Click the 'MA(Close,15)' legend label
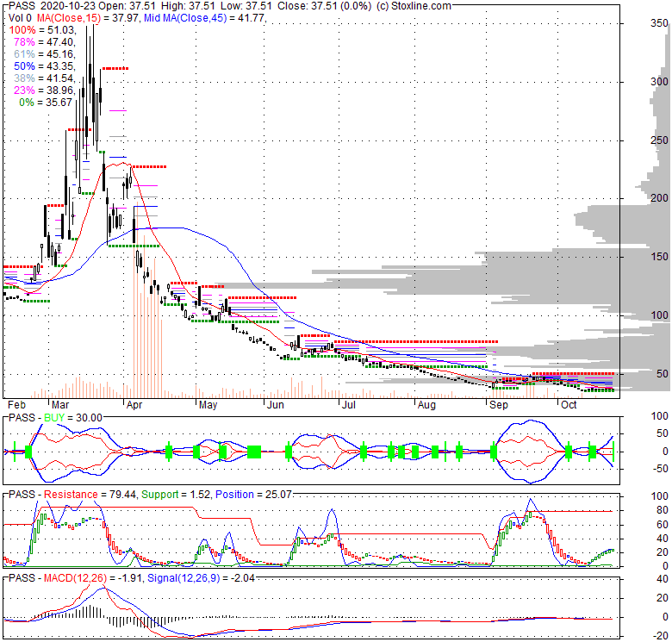 (68, 18)
